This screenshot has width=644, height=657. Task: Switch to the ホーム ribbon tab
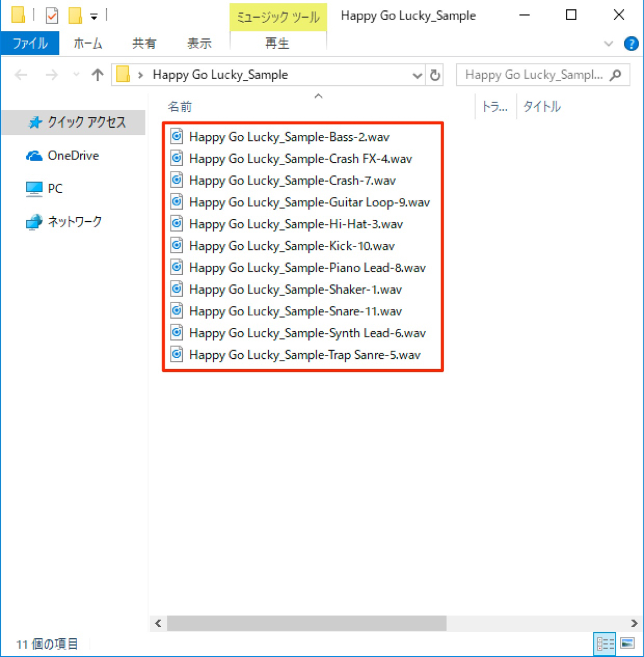pyautogui.click(x=88, y=43)
